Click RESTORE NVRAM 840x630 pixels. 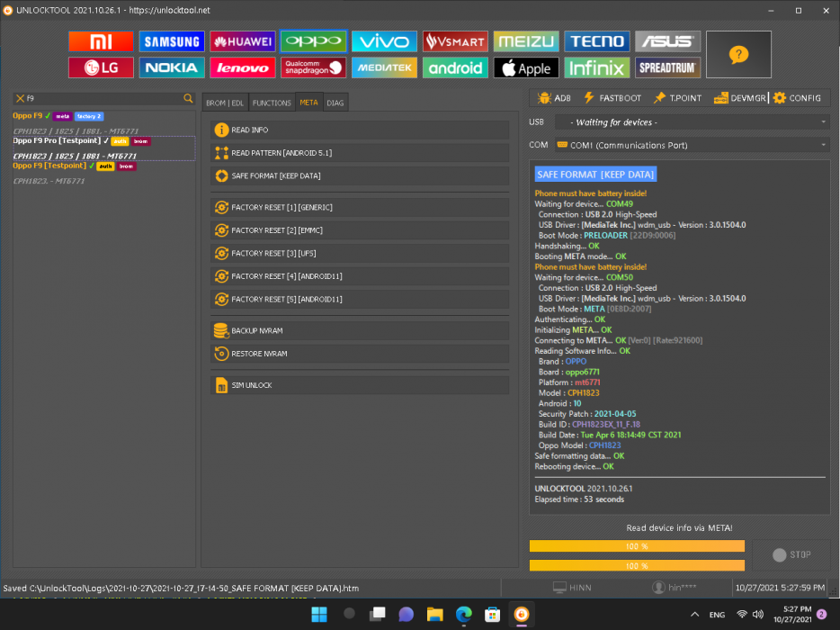coord(360,354)
